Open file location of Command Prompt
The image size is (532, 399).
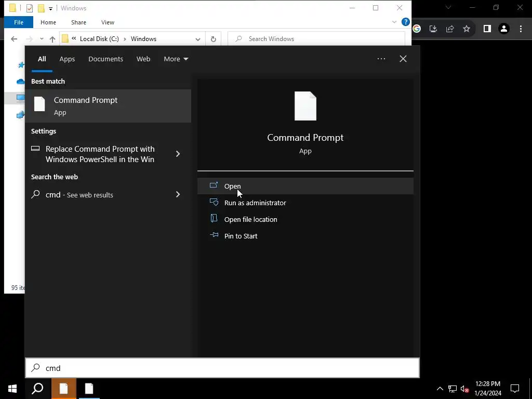(x=305, y=219)
